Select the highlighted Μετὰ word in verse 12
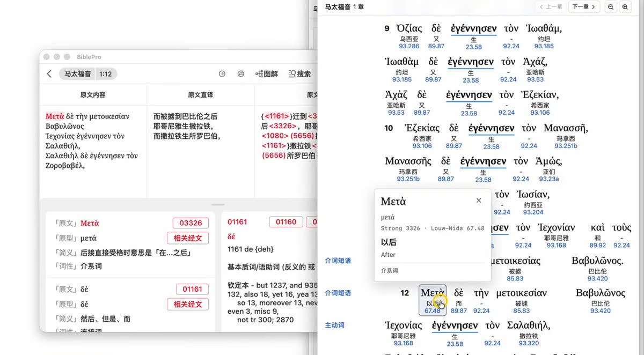This screenshot has height=355, width=644. 433,293
